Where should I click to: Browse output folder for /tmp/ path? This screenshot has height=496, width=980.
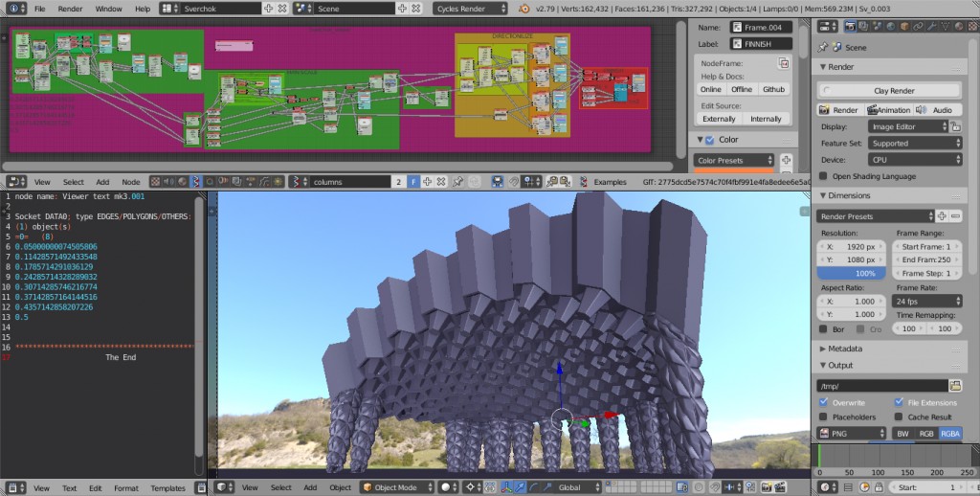point(955,386)
